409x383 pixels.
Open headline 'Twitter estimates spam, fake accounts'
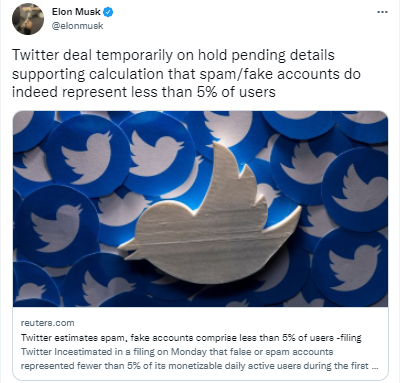(191, 338)
